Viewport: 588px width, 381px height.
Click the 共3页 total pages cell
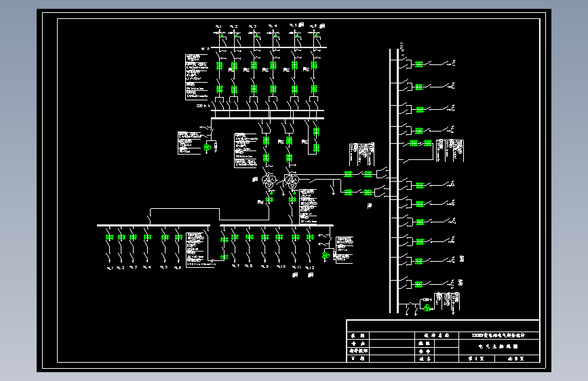pyautogui.click(x=517, y=359)
